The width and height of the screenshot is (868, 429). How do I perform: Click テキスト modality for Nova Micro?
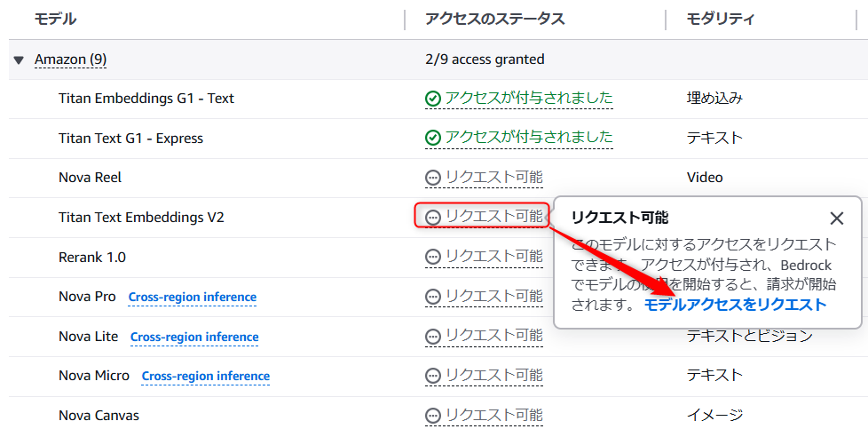714,375
